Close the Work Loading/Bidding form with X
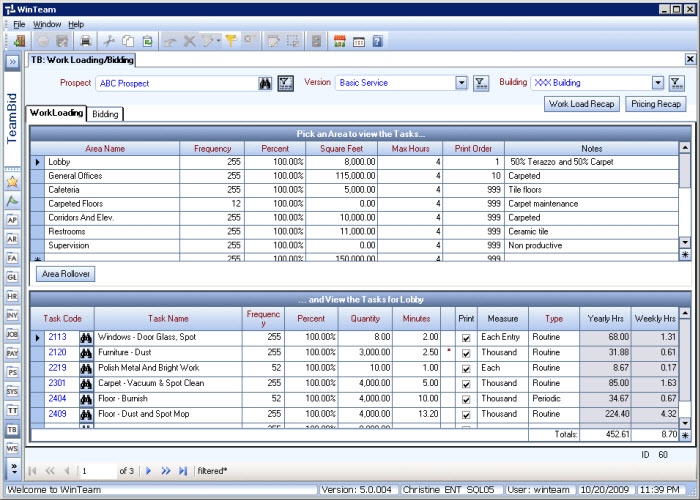Viewport: 700px width, 500px height. point(690,59)
